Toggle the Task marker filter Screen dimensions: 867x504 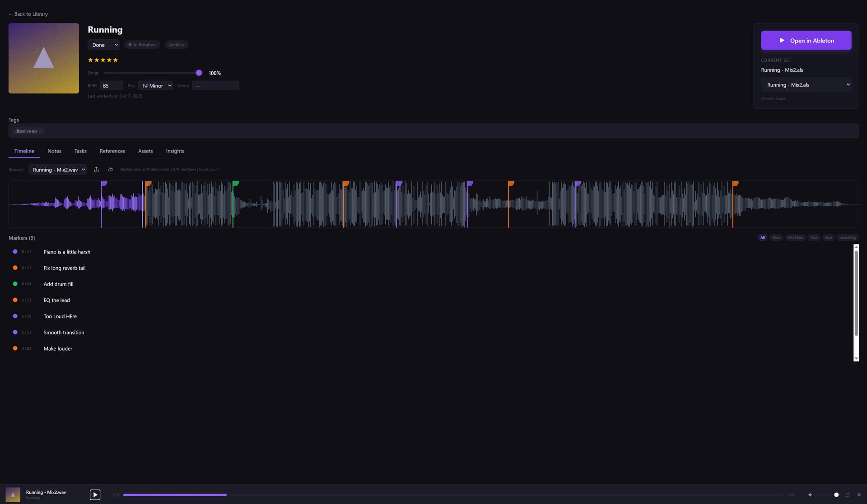coord(814,237)
